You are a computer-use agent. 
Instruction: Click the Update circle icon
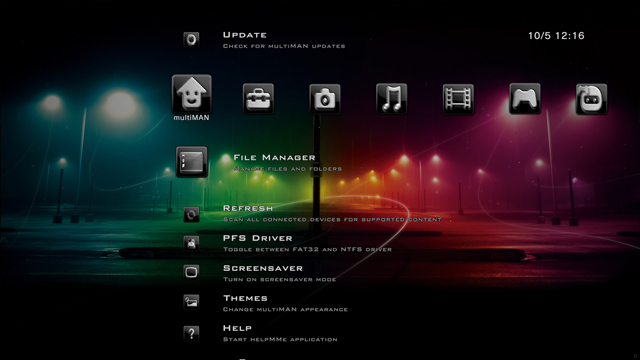pyautogui.click(x=191, y=40)
